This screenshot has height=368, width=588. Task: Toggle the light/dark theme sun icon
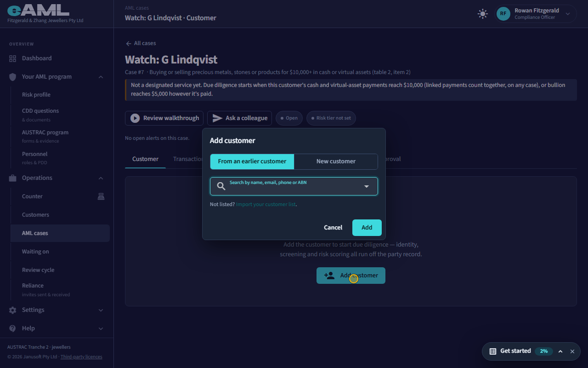click(482, 14)
